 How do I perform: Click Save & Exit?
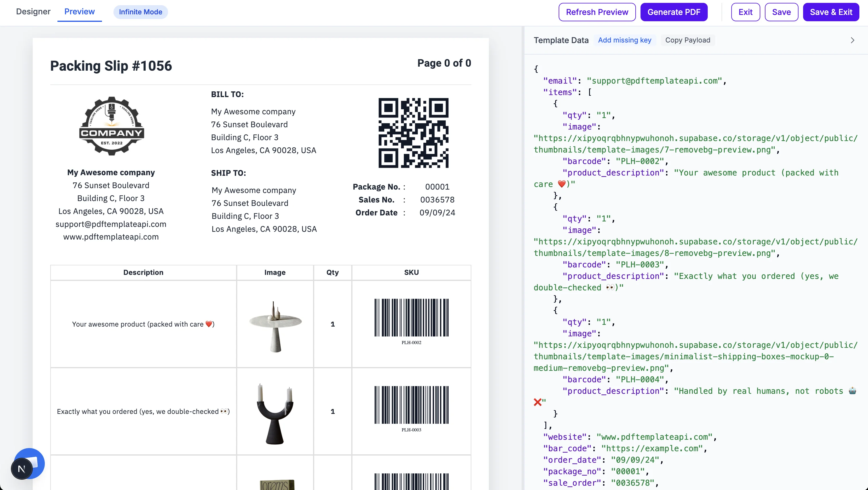coord(831,12)
